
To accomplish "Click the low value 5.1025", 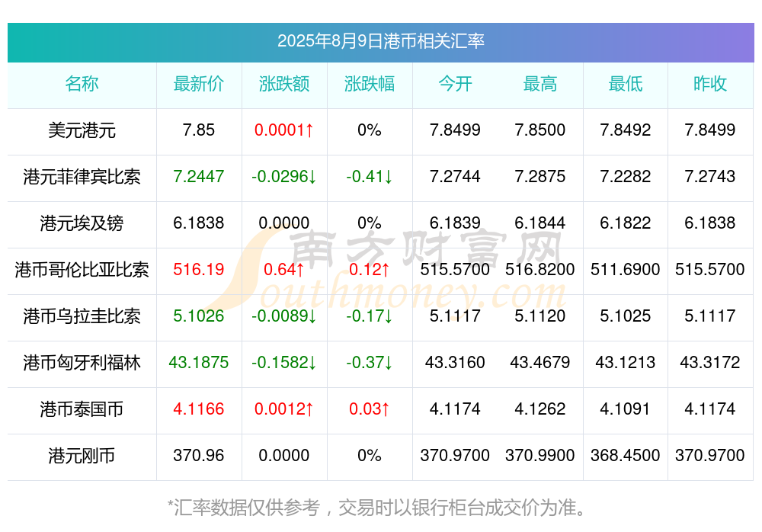I will tap(626, 316).
